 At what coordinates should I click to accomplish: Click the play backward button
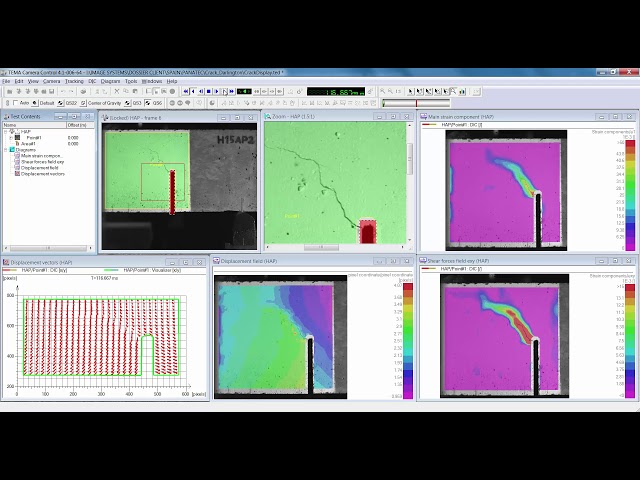[193, 91]
